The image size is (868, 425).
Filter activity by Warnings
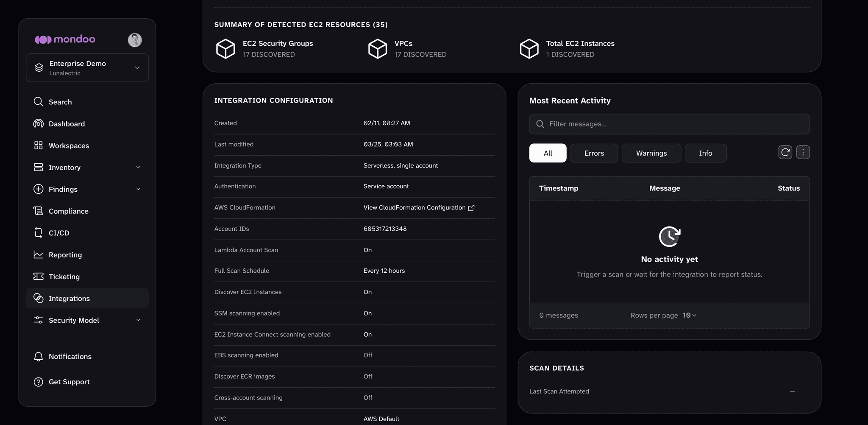click(x=651, y=153)
